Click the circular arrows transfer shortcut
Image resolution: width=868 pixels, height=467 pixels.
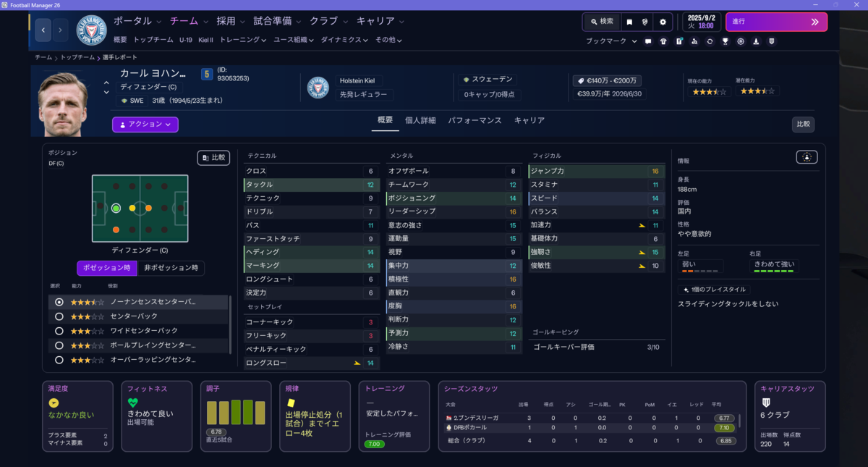(710, 41)
